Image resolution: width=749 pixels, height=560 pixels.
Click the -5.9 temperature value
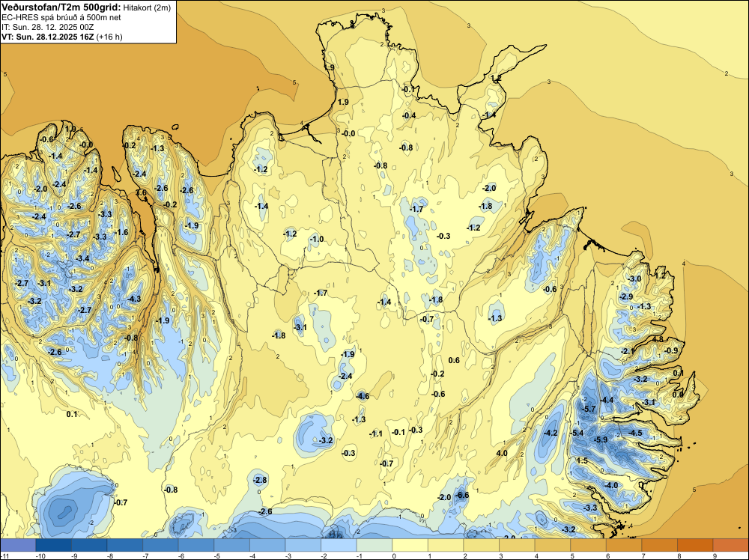coord(600,439)
